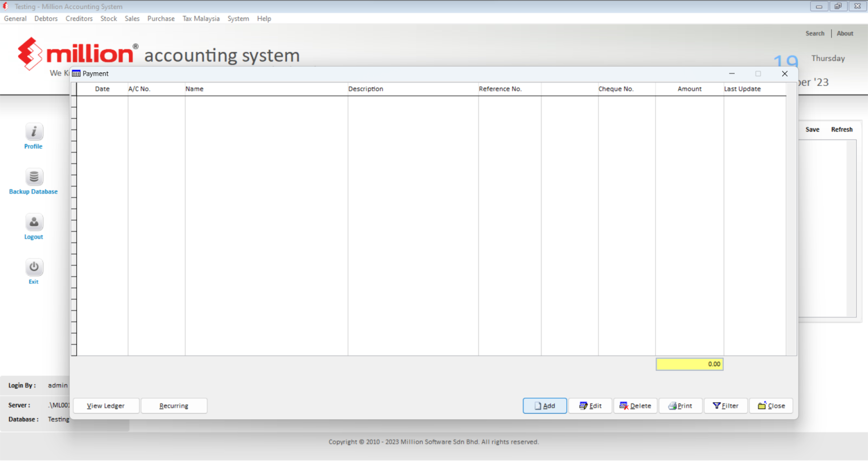Click the Profile icon in the sidebar
Screen dimensions: 868x461
[x=33, y=132]
